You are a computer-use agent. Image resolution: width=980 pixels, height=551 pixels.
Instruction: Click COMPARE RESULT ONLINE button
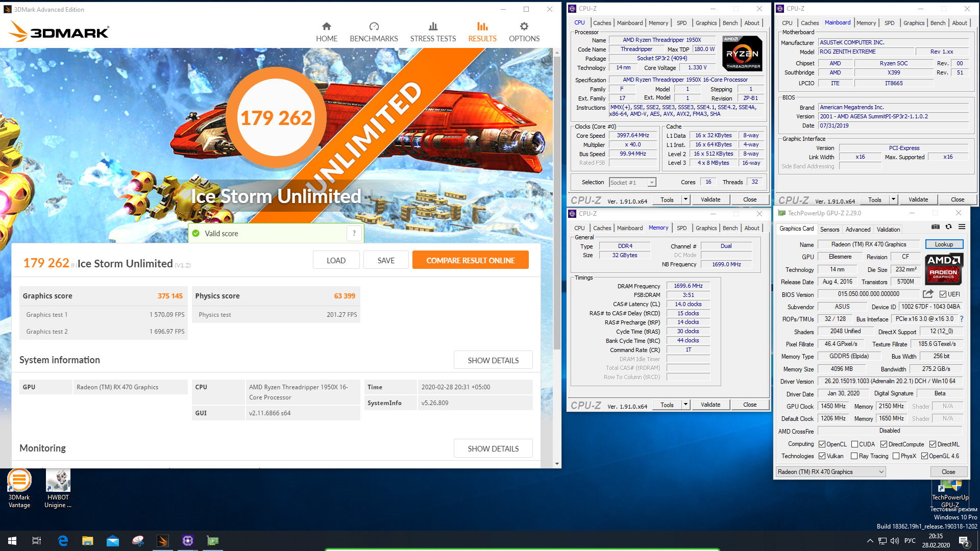(470, 260)
